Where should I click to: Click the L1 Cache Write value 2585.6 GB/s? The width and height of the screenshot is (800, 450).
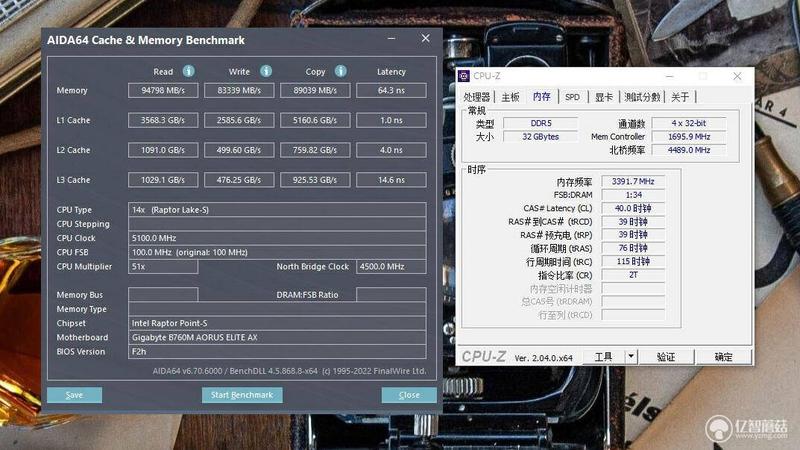pyautogui.click(x=239, y=120)
